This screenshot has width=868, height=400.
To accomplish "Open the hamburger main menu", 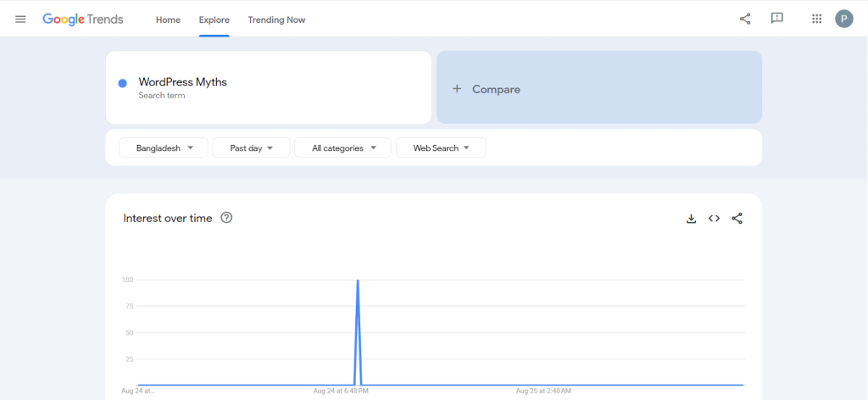I will pos(20,19).
